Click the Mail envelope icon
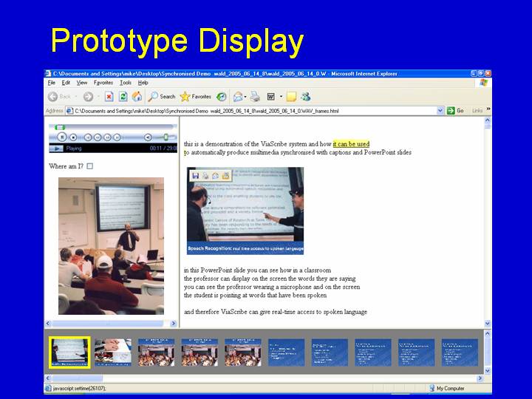Viewport: 532px width, 399px height. click(238, 97)
